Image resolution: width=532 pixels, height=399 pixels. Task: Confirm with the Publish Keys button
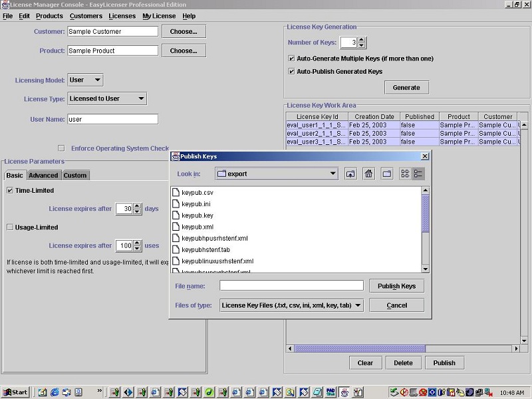pyautogui.click(x=396, y=286)
